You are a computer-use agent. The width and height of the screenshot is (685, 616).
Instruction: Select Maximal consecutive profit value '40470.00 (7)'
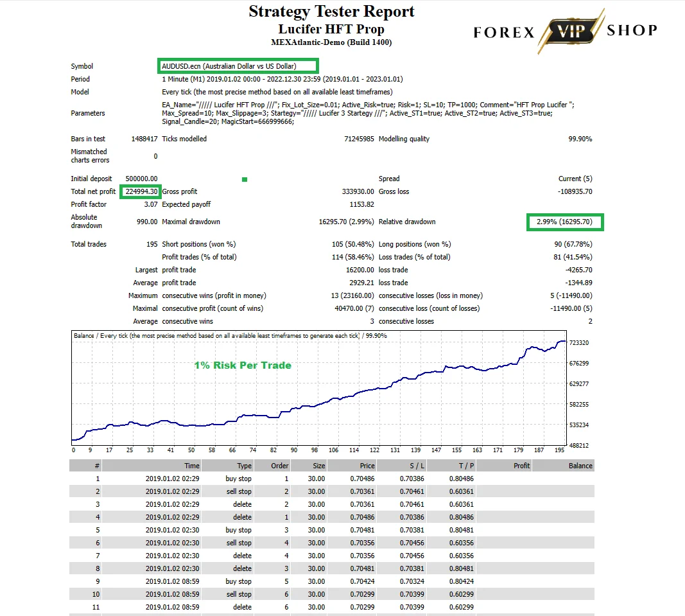pos(354,309)
